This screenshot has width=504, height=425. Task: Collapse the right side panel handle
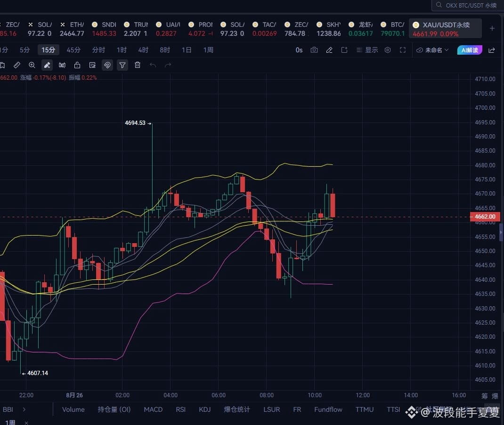click(501, 231)
